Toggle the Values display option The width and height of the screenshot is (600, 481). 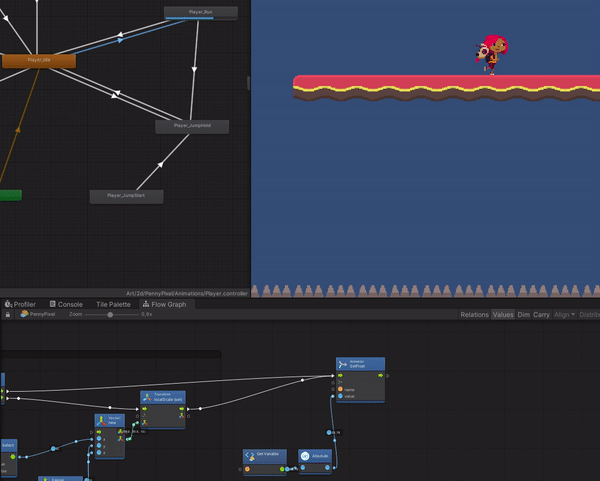(503, 315)
